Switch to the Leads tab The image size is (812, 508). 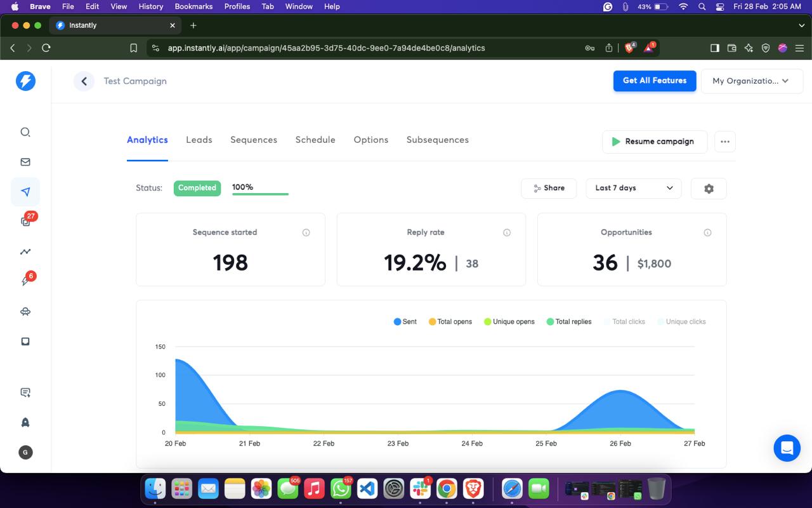point(199,140)
